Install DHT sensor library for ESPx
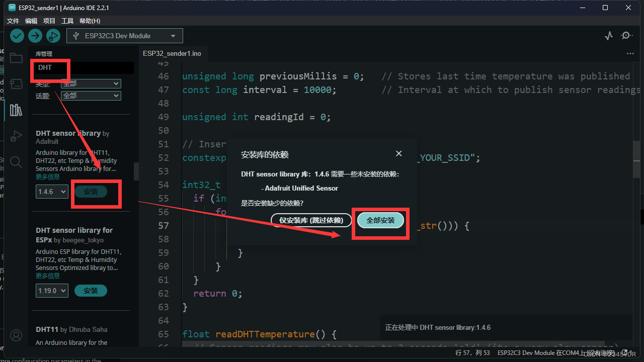 (x=91, y=291)
